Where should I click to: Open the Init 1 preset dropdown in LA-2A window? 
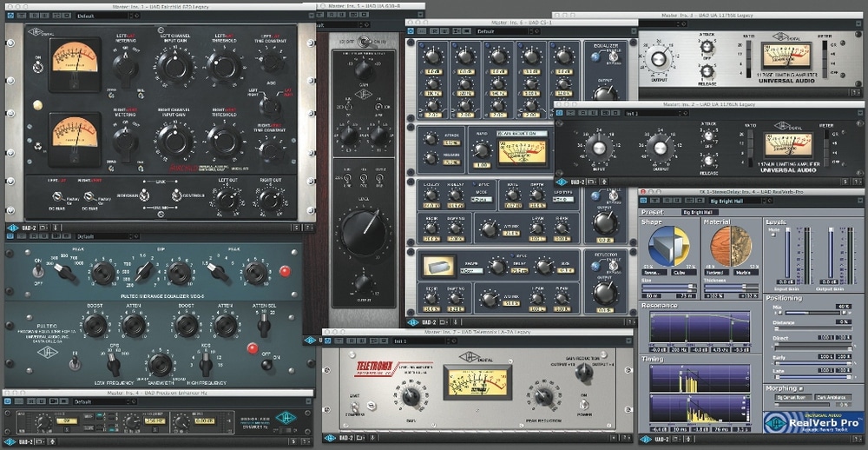(424, 341)
